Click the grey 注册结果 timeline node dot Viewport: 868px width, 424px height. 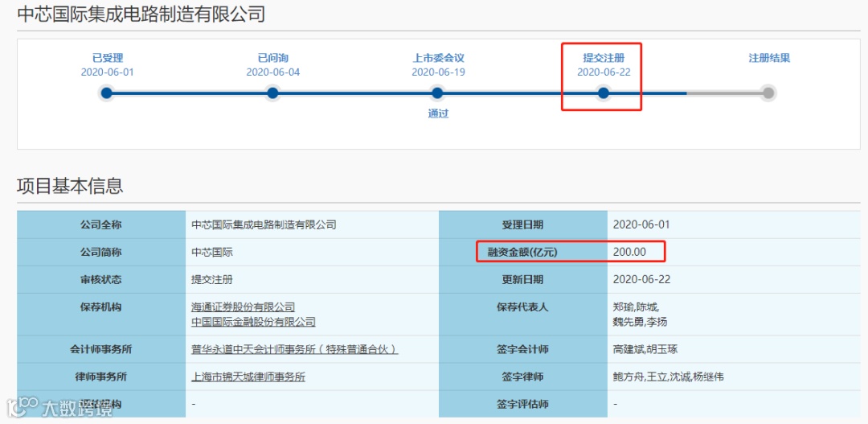pyautogui.click(x=768, y=93)
